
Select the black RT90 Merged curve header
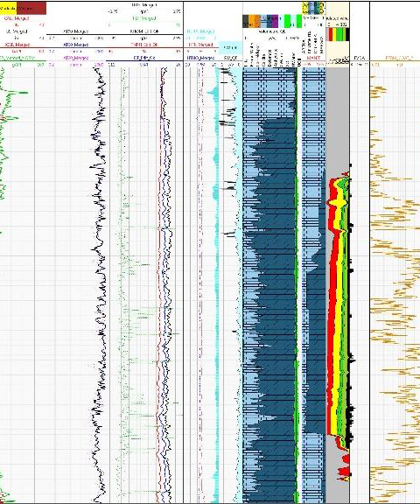pyautogui.click(x=76, y=31)
